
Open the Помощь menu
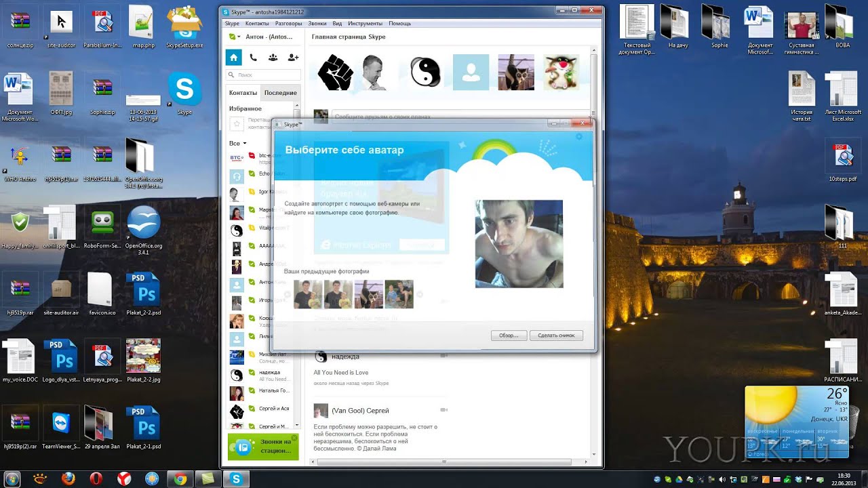pyautogui.click(x=399, y=23)
